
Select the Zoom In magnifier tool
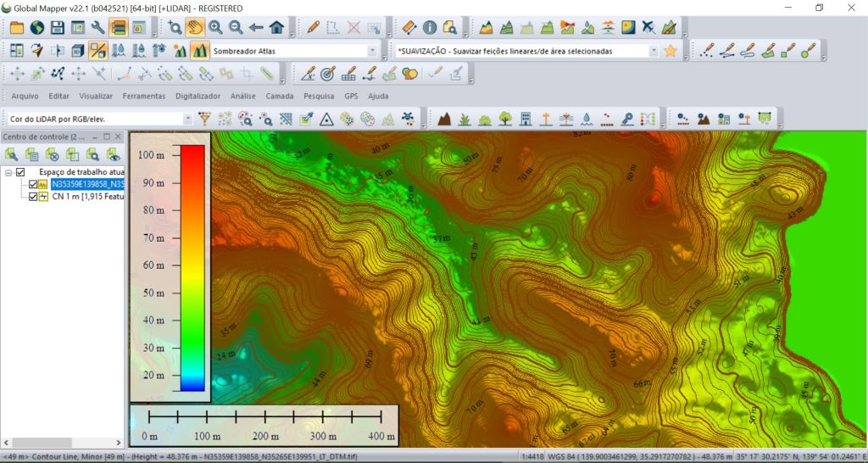click(x=215, y=27)
